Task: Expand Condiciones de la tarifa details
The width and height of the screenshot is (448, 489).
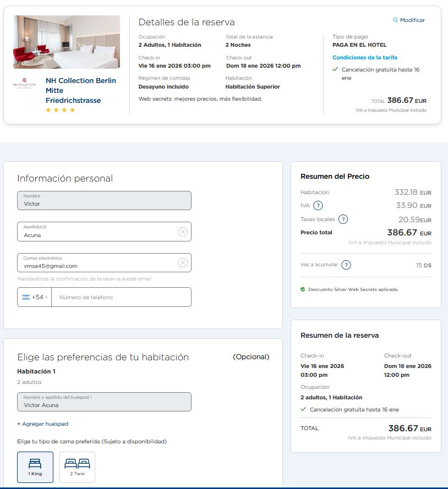Action: click(x=364, y=57)
